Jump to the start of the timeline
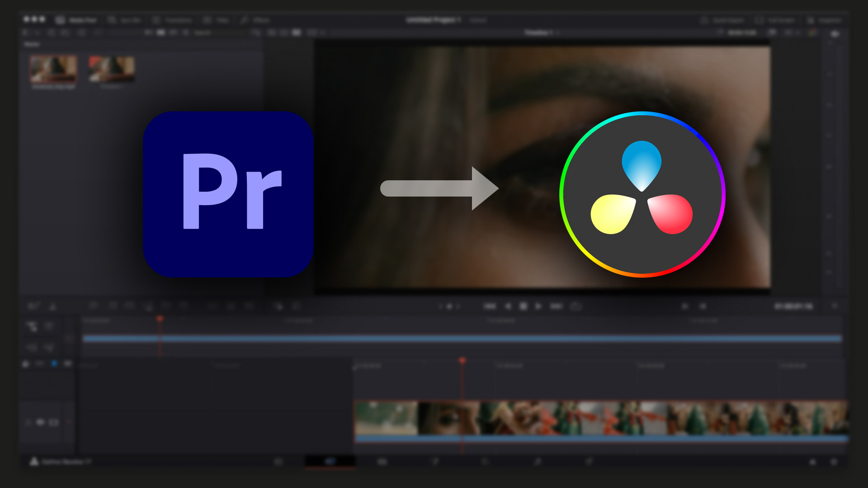The width and height of the screenshot is (868, 488). coord(490,306)
